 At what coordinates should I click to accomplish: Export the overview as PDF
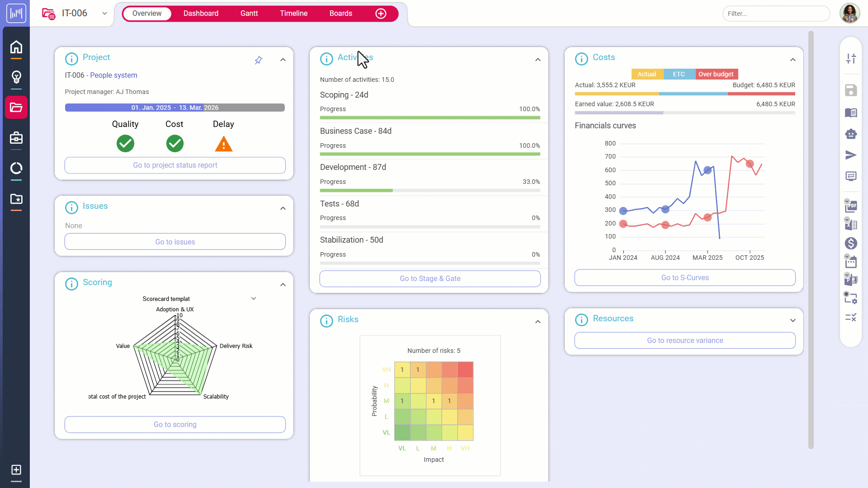[x=852, y=206]
